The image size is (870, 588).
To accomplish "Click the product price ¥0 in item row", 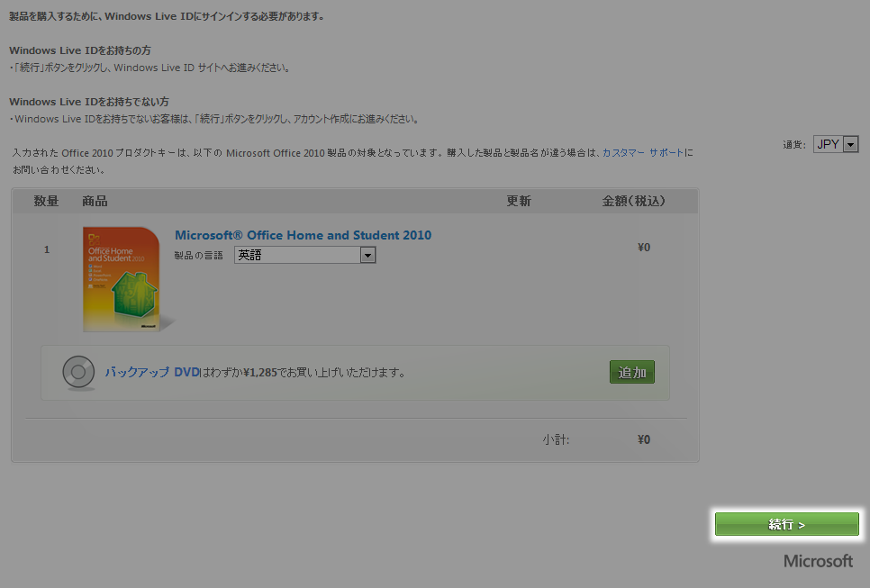I will coord(644,248).
